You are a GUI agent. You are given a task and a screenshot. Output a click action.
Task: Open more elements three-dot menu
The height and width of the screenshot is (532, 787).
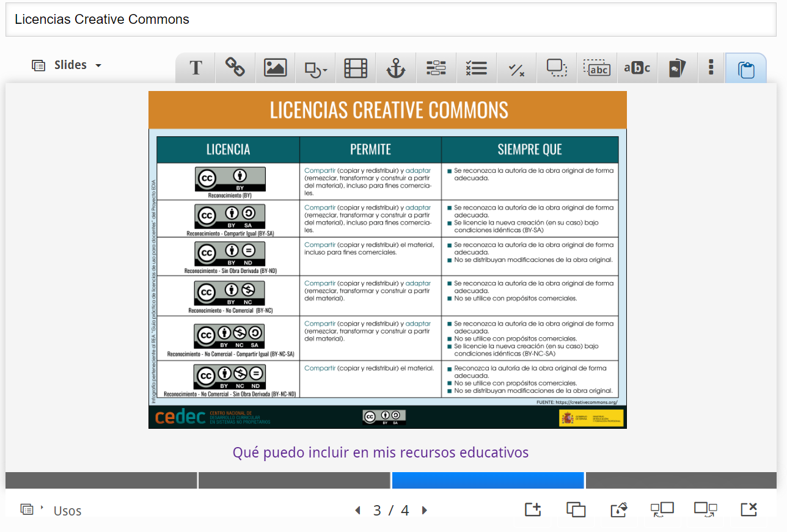click(711, 68)
